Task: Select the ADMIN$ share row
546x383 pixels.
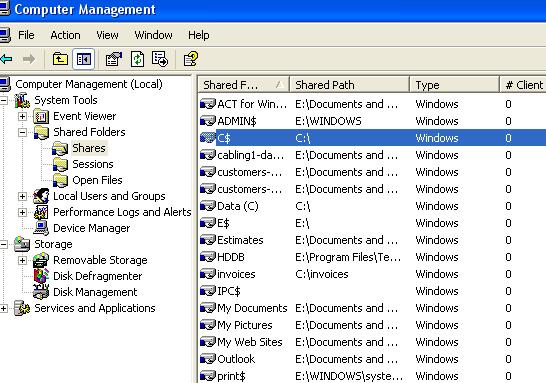Action: 373,121
